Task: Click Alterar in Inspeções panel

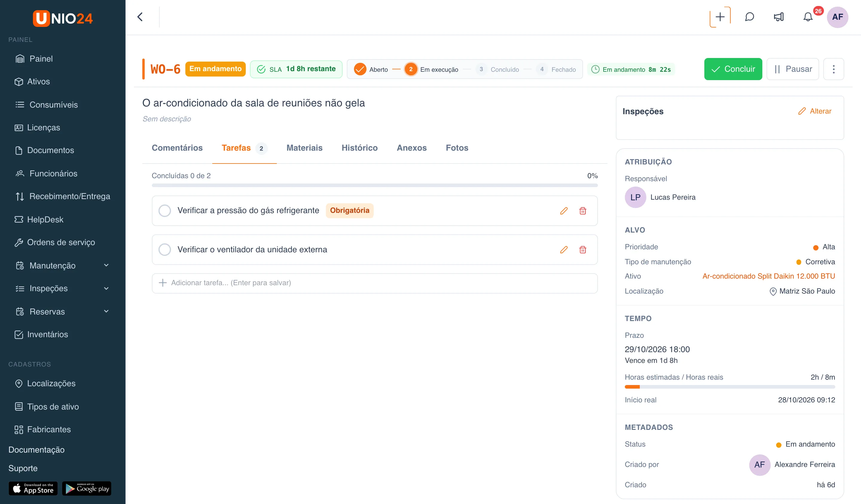Action: coord(815,111)
